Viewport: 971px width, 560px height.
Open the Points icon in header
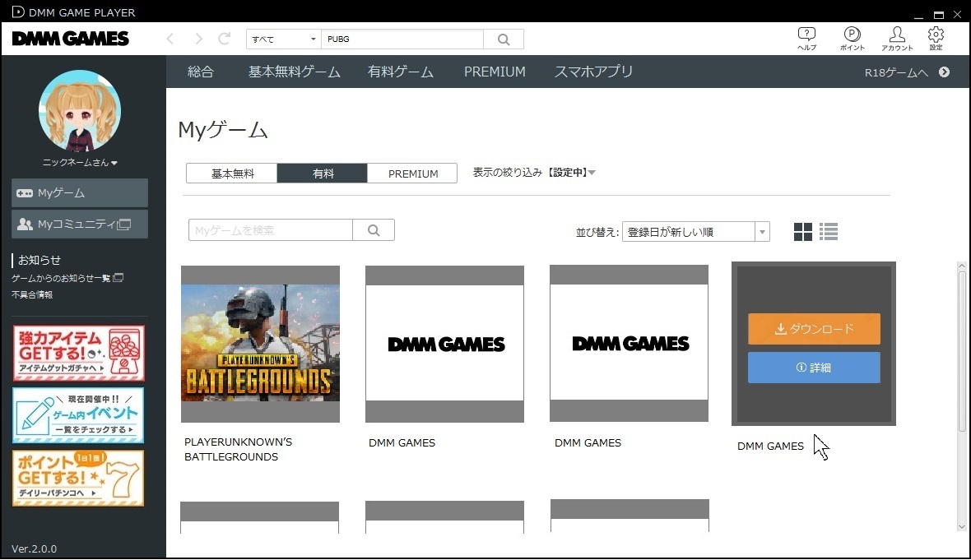click(x=852, y=37)
